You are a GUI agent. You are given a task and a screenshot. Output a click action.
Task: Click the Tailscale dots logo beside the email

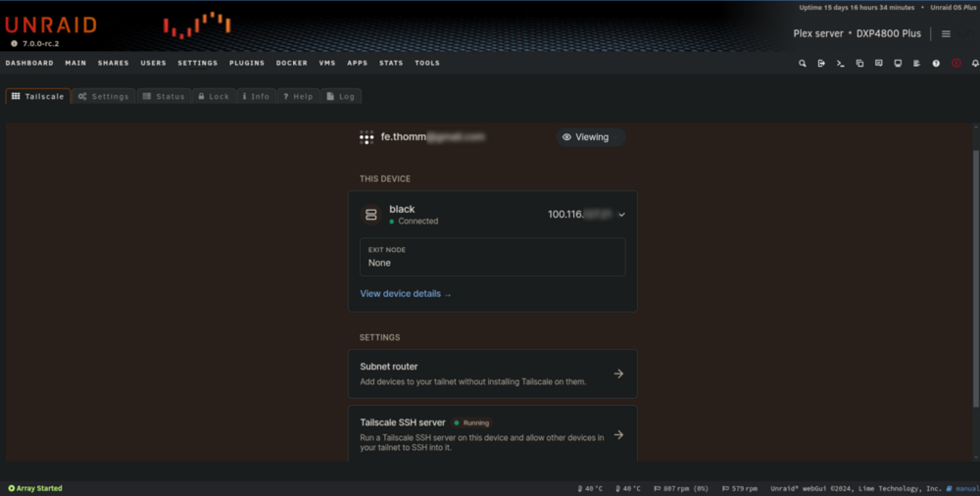[x=367, y=137]
